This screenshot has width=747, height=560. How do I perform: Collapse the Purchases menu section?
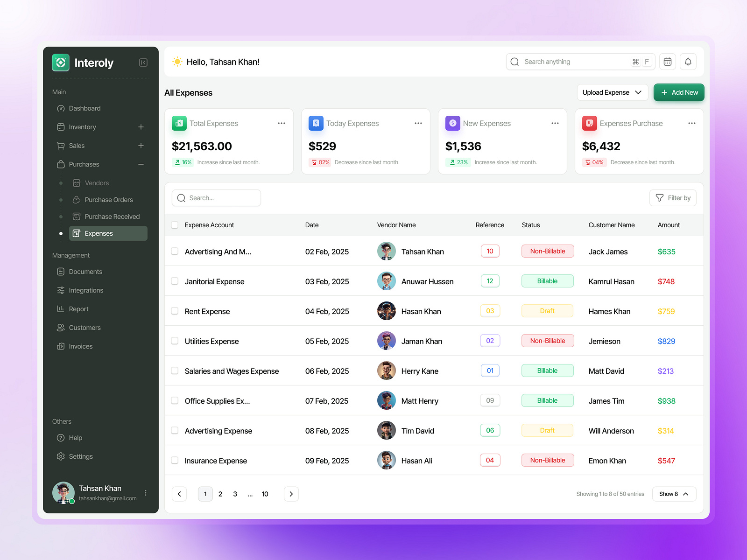[x=141, y=164]
